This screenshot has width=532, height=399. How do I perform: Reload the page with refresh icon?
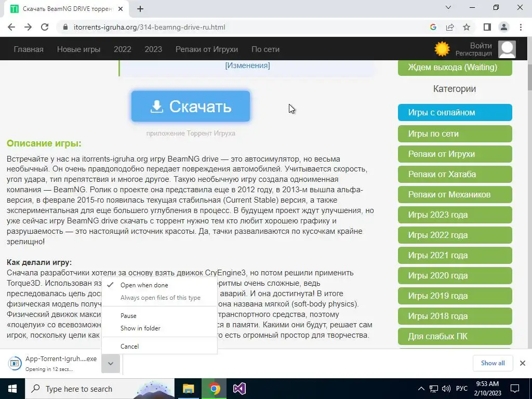(45, 27)
